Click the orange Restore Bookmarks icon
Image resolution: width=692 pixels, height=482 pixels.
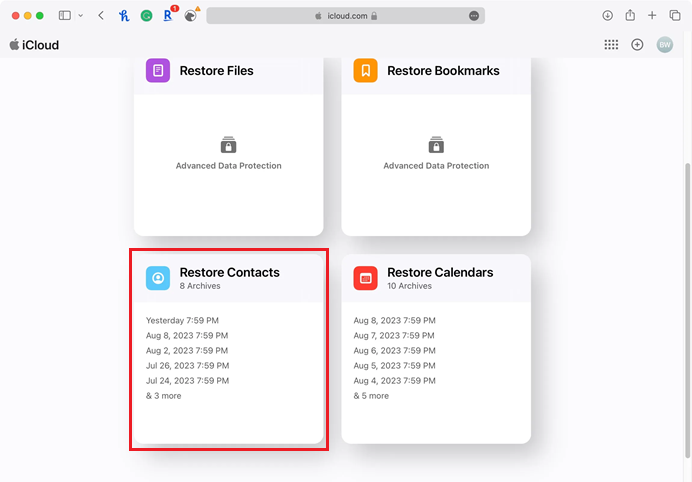click(x=365, y=71)
